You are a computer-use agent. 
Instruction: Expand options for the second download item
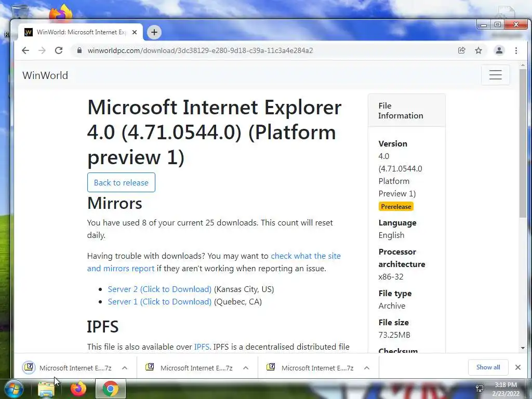pyautogui.click(x=246, y=368)
